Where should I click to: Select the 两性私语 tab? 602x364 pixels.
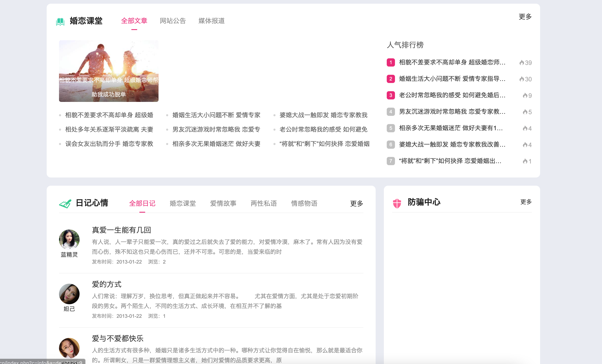pos(264,203)
